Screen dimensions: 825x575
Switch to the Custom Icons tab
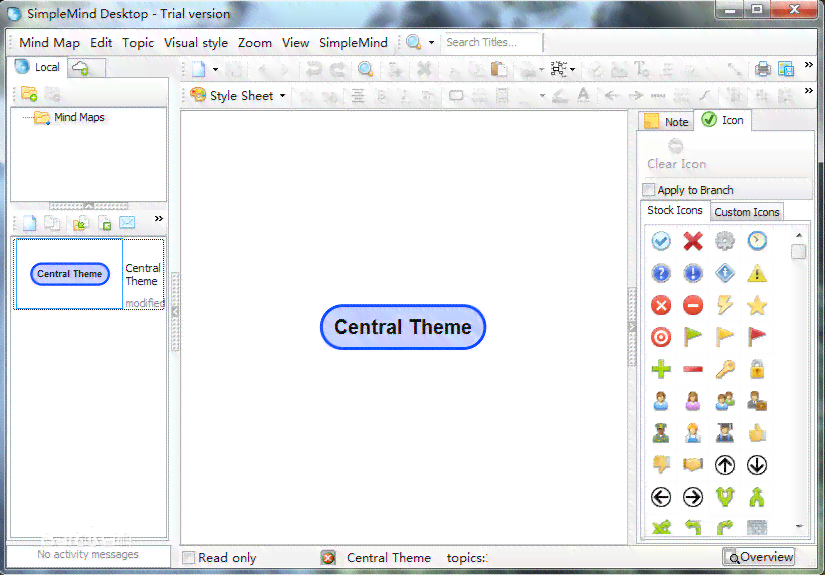[747, 212]
